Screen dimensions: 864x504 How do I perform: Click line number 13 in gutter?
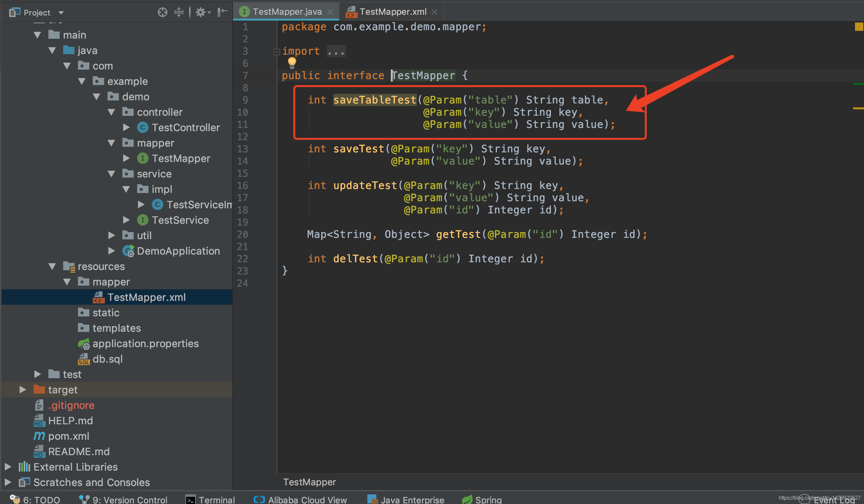tap(243, 149)
